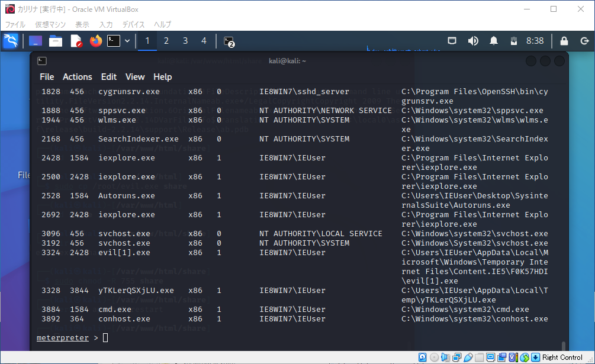Open VirtualBox 入力 menu

click(106, 25)
